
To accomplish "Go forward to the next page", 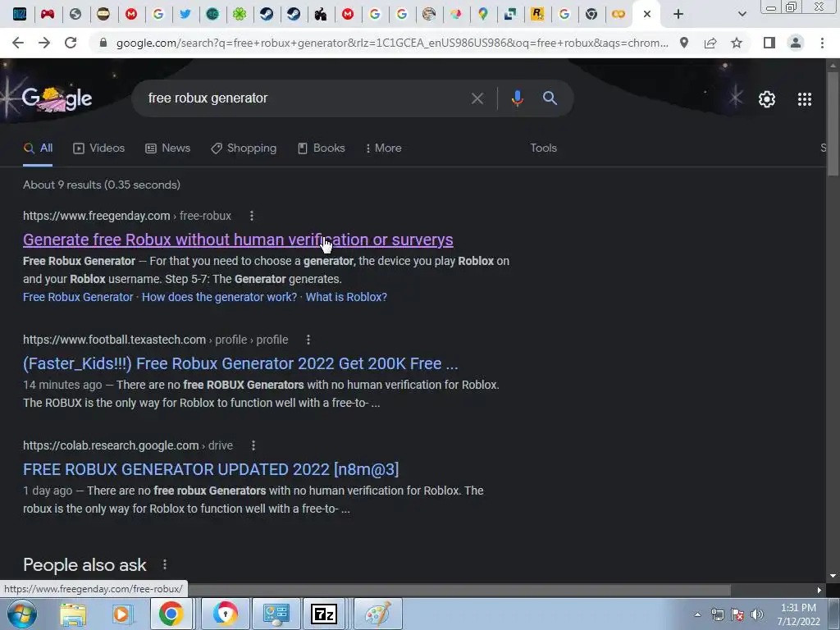I will coord(44,43).
